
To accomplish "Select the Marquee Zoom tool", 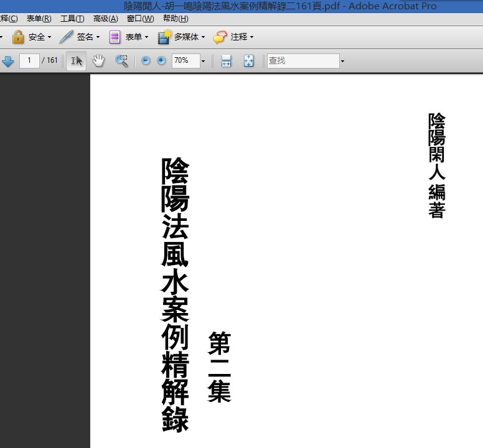I will (121, 60).
